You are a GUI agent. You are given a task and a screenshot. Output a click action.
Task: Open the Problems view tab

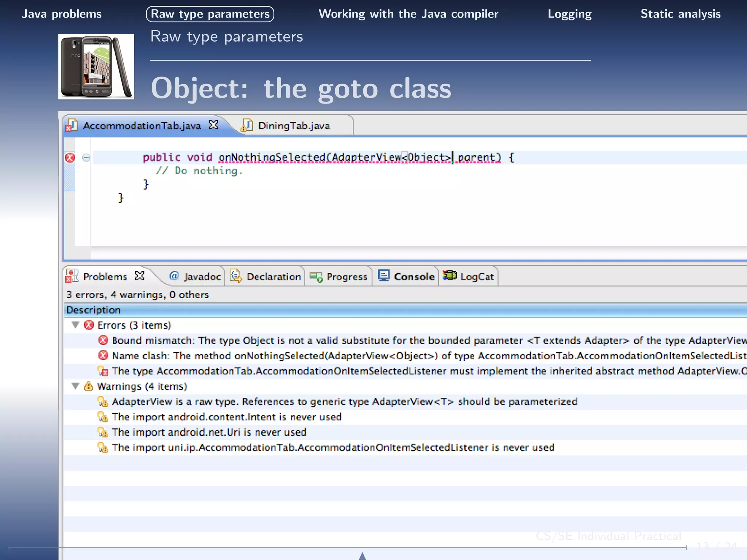105,277
